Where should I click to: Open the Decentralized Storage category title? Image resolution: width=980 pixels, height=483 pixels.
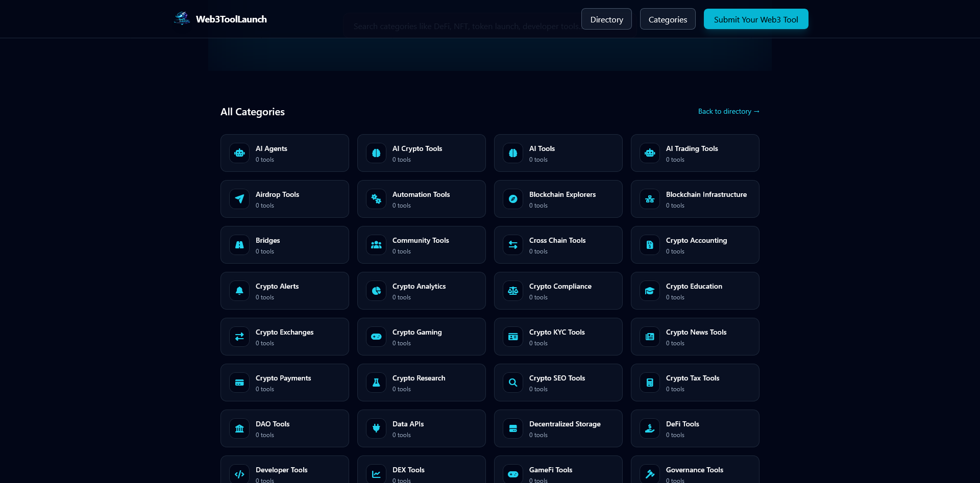(565, 424)
